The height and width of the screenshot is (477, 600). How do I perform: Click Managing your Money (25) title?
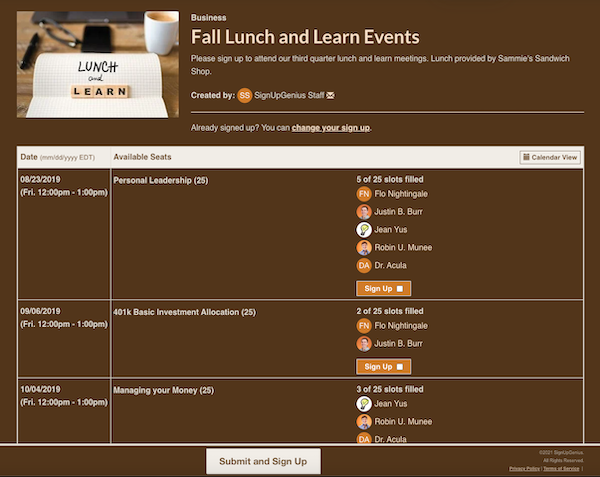[x=164, y=390]
